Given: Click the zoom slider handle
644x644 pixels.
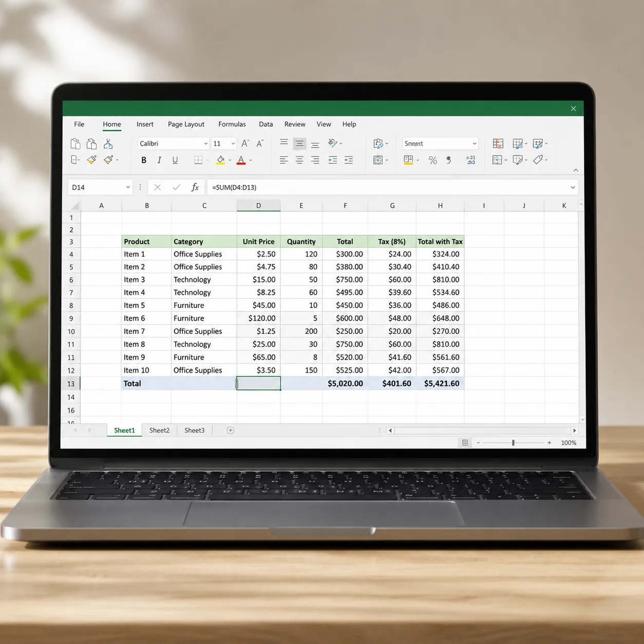Looking at the screenshot, I should (x=513, y=443).
